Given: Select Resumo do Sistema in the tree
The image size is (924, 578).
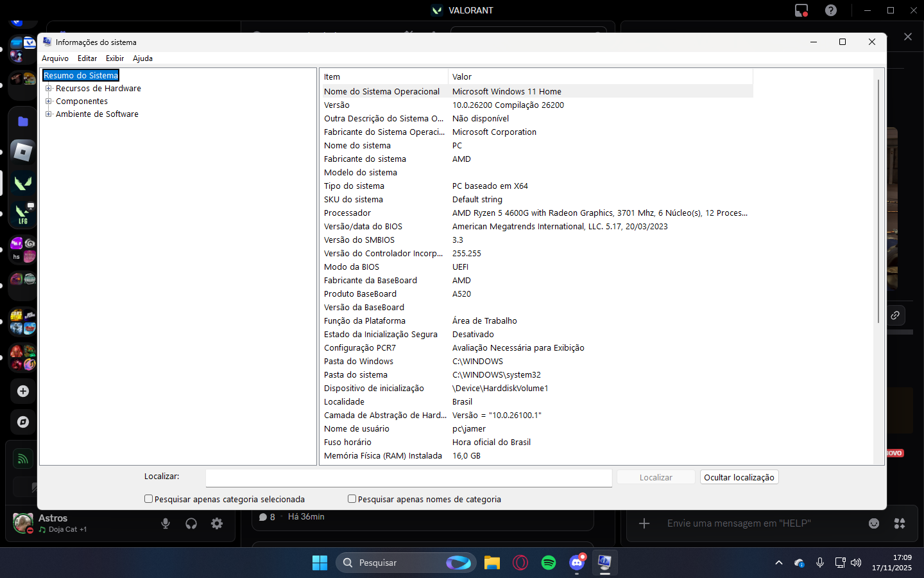Looking at the screenshot, I should [x=81, y=76].
